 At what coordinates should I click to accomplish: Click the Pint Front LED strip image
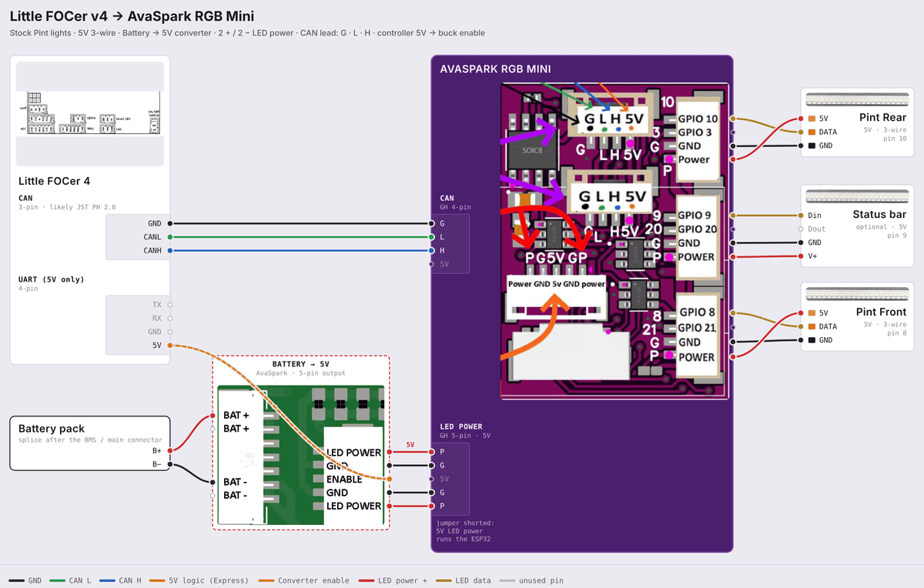tap(856, 294)
